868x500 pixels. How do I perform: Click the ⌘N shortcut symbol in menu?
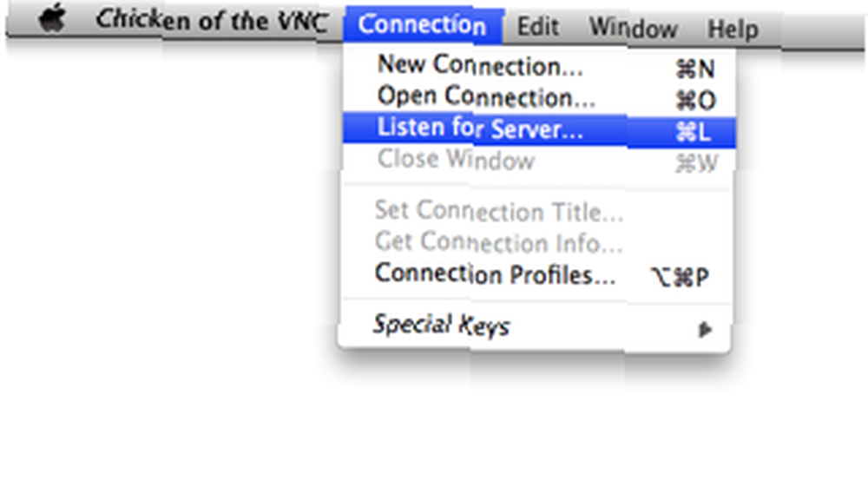click(696, 69)
